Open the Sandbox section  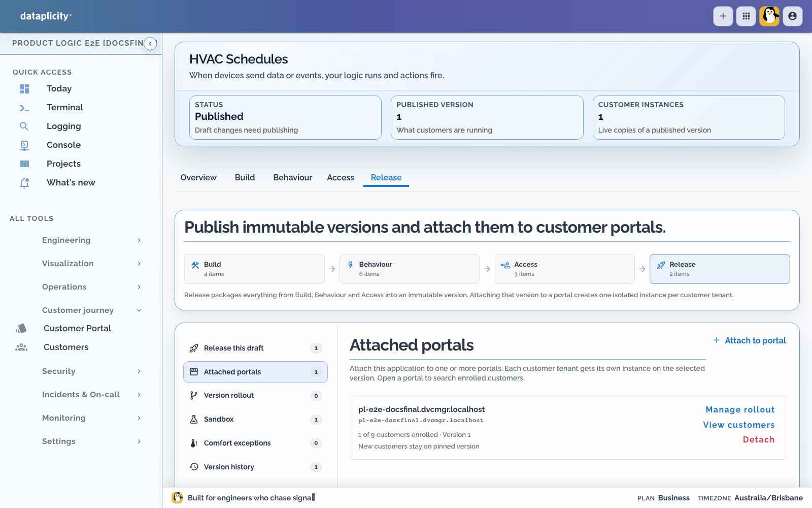point(255,420)
